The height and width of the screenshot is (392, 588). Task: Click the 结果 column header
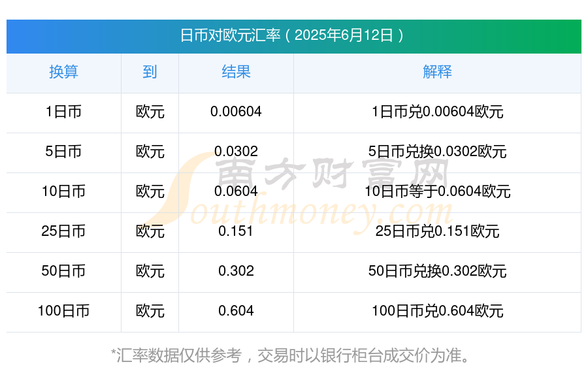coord(236,72)
